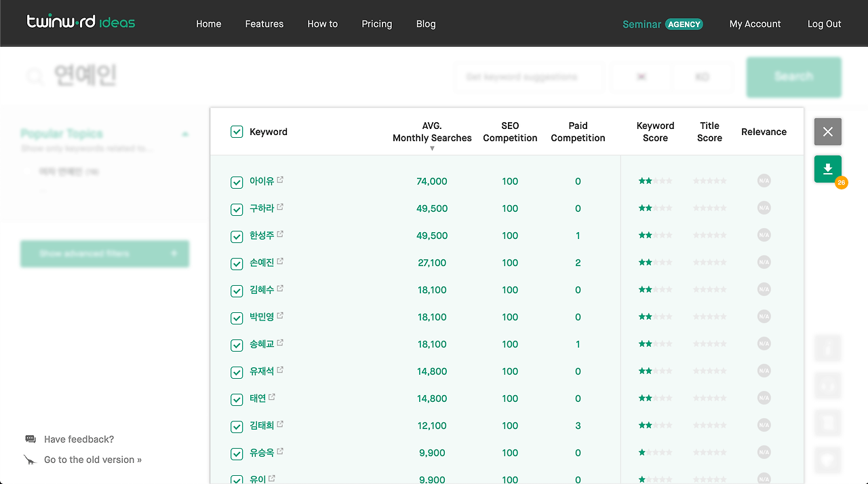Viewport: 868px width, 484px height.
Task: Click the dinosaur old version icon
Action: 31,460
